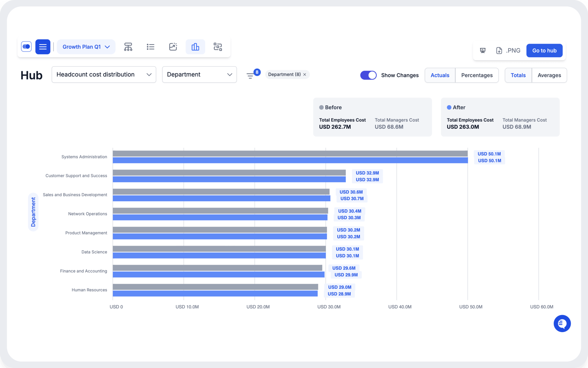Screen dimensions: 588x368
Task: Select the bar chart view icon
Action: [x=195, y=47]
